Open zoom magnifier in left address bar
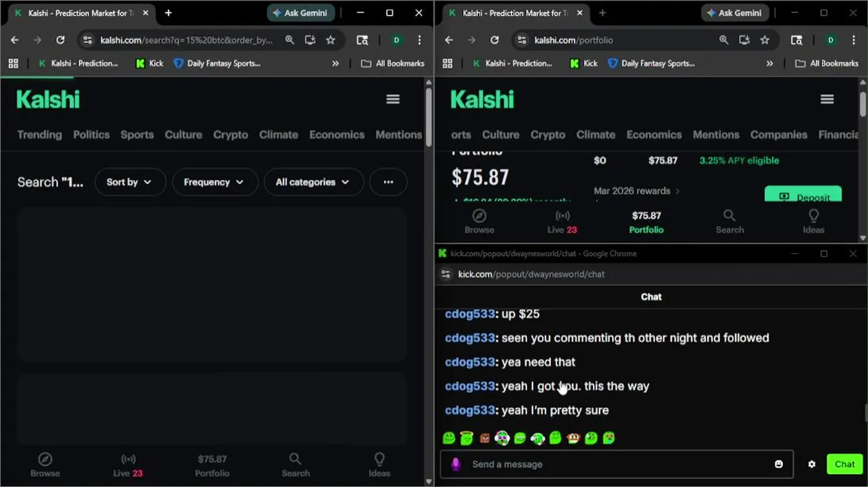The image size is (868, 487). point(289,40)
